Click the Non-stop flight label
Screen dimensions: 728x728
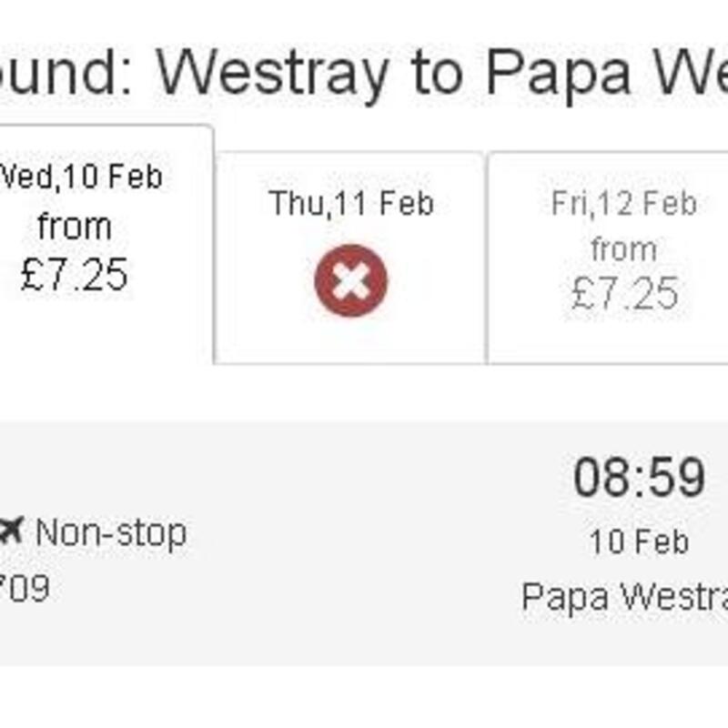pyautogui.click(x=111, y=533)
